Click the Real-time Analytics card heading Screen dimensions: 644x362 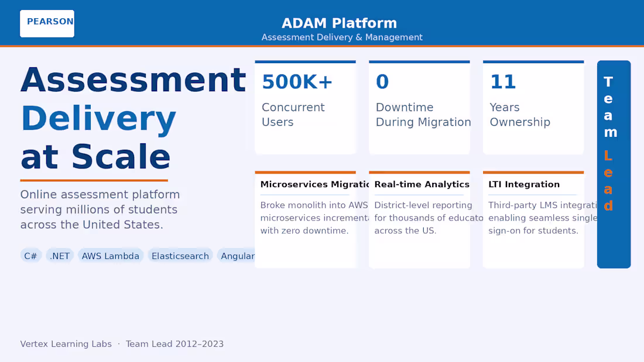coord(422,184)
